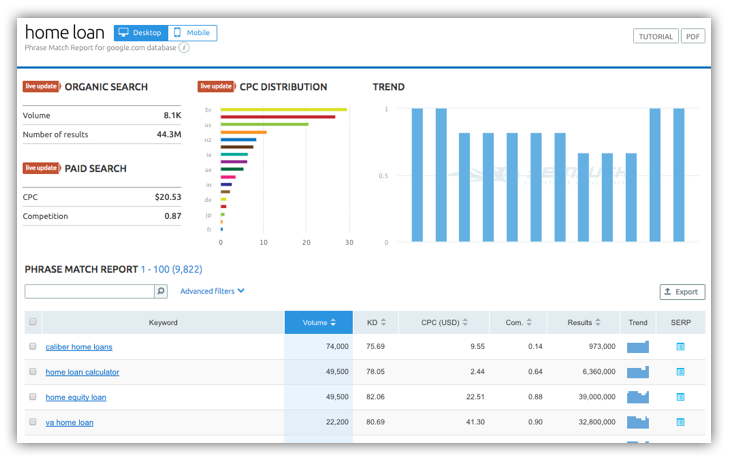Export report with the PDF button
This screenshot has width=729, height=460.
(693, 36)
